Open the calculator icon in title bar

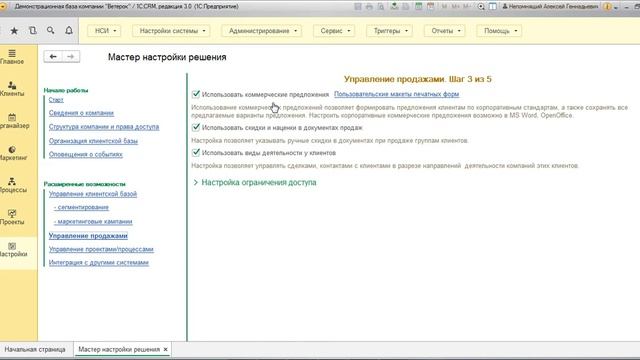coord(418,7)
